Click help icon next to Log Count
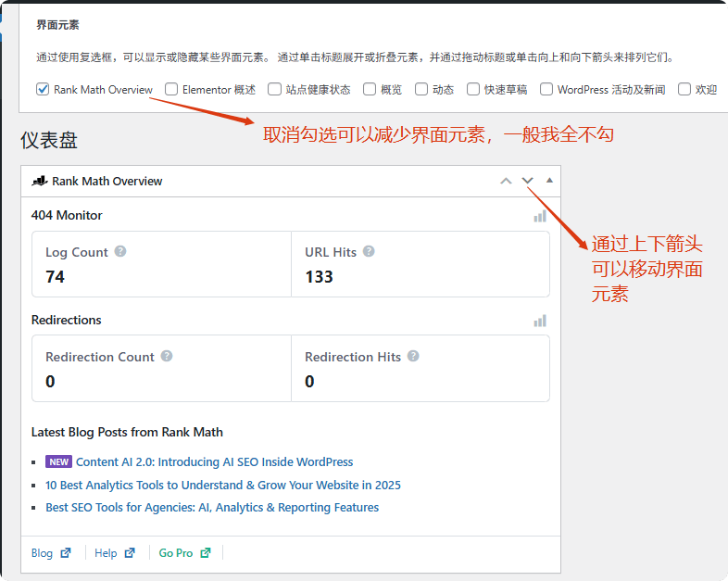Viewport: 728px width, 581px height. click(x=120, y=251)
